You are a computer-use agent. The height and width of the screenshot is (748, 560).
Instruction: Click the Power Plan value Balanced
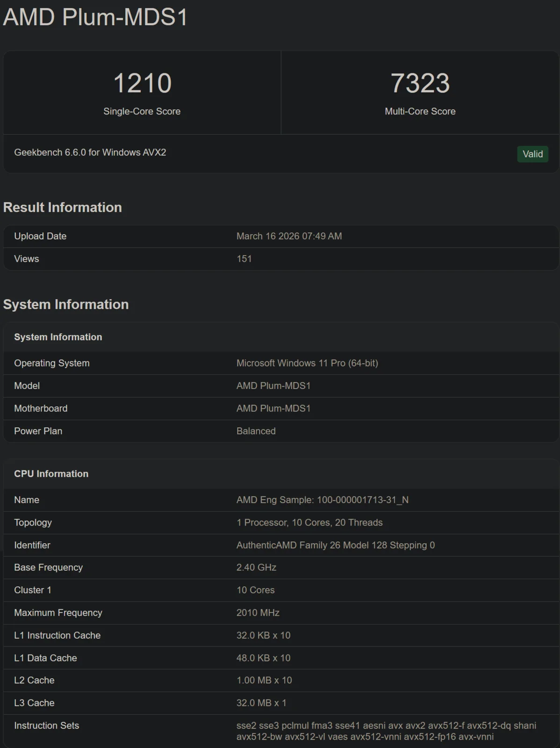point(256,431)
